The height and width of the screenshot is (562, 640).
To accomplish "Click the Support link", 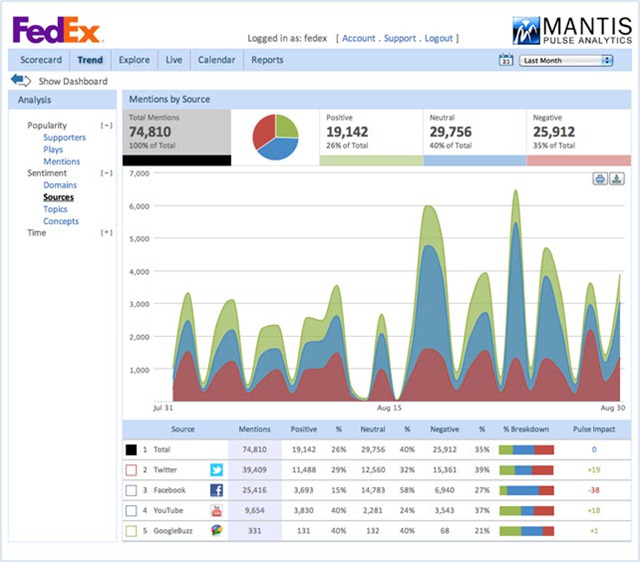I will click(400, 38).
